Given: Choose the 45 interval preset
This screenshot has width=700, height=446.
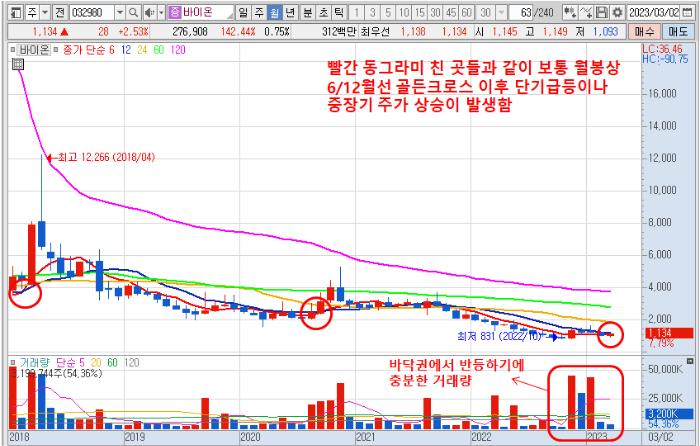Looking at the screenshot, I should 451,13.
